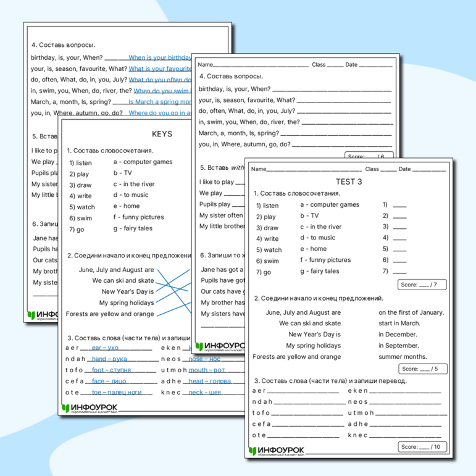The height and width of the screenshot is (476, 476).
Task: Click the 'u t m o h' blank on TEST 3 page
Action: (x=411, y=413)
